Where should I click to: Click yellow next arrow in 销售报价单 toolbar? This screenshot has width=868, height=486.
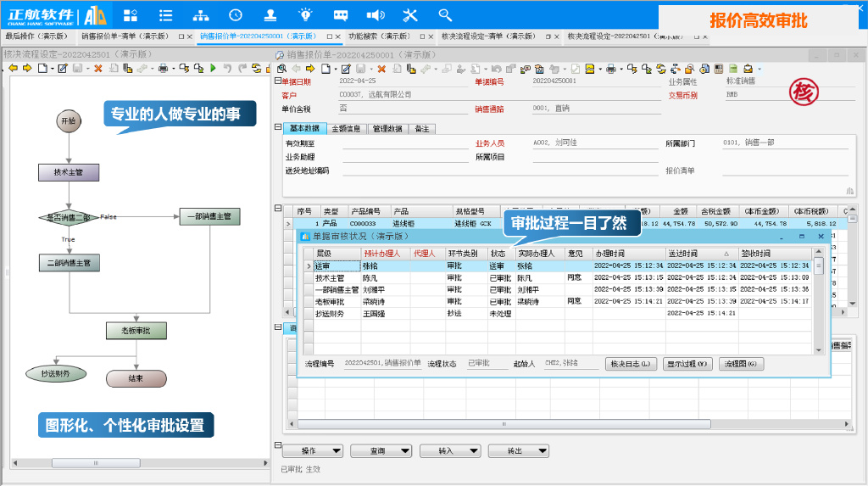[310, 69]
